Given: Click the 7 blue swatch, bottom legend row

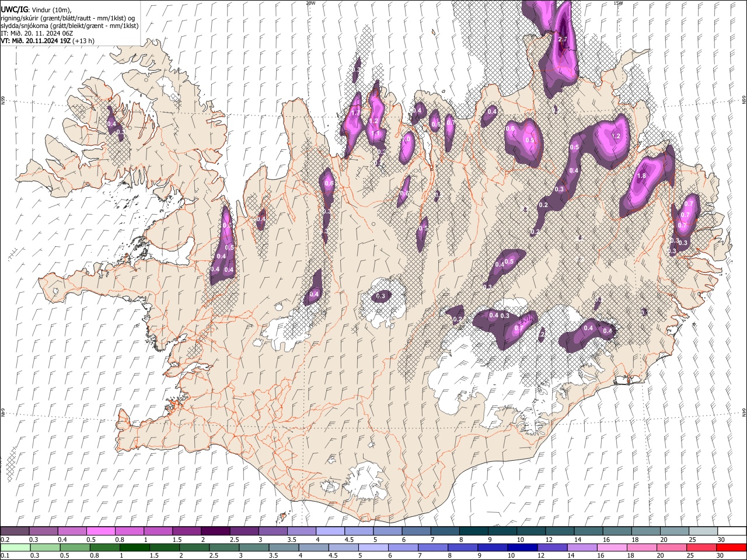Looking at the screenshot, I should pyautogui.click(x=432, y=547).
